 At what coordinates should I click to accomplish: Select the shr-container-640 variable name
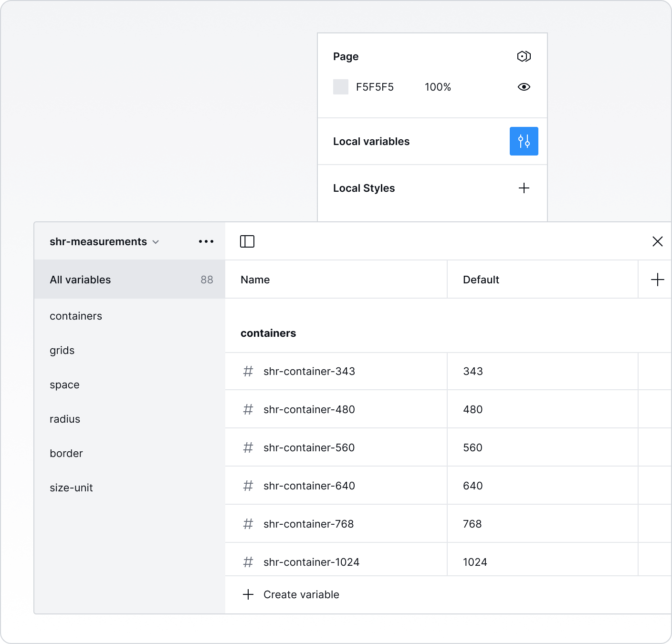pyautogui.click(x=309, y=486)
